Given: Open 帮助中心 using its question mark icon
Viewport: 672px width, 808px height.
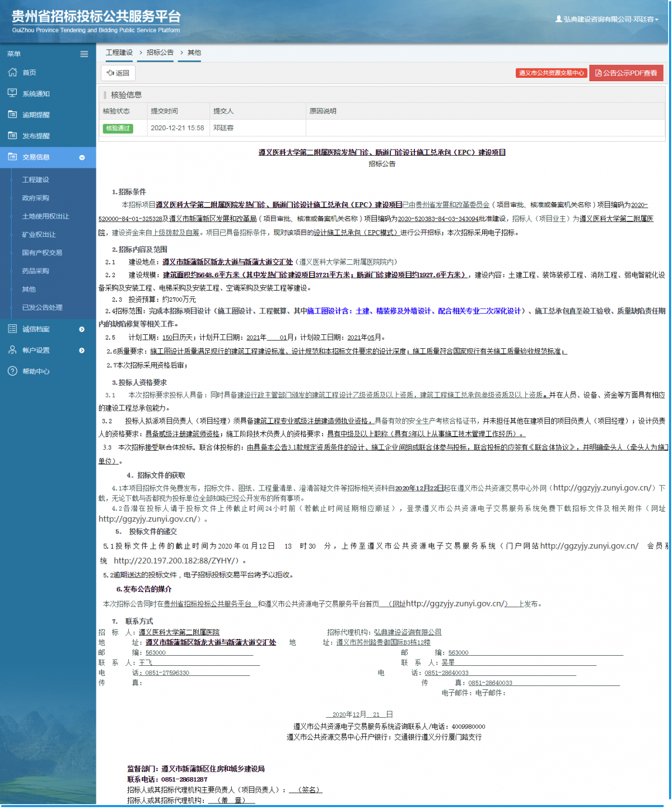Looking at the screenshot, I should [11, 371].
